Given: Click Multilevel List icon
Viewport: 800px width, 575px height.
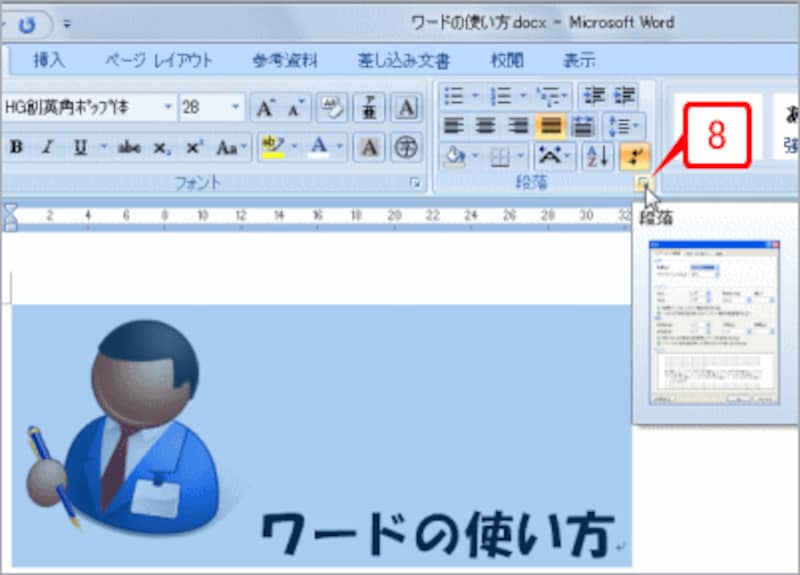Looking at the screenshot, I should point(552,95).
